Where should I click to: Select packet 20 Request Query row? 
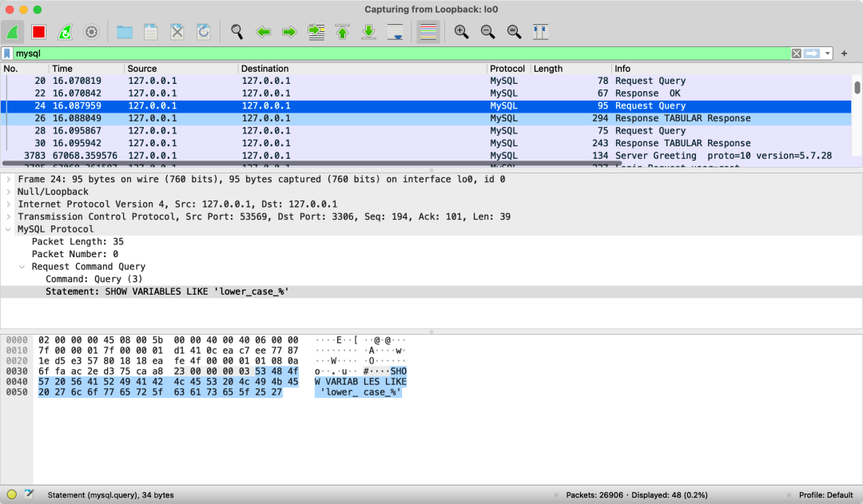pyautogui.click(x=426, y=81)
